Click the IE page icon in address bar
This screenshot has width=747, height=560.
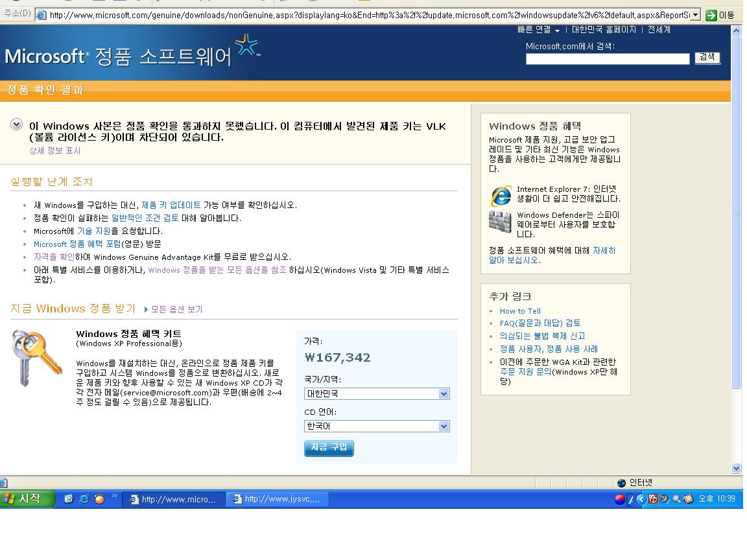[42, 15]
